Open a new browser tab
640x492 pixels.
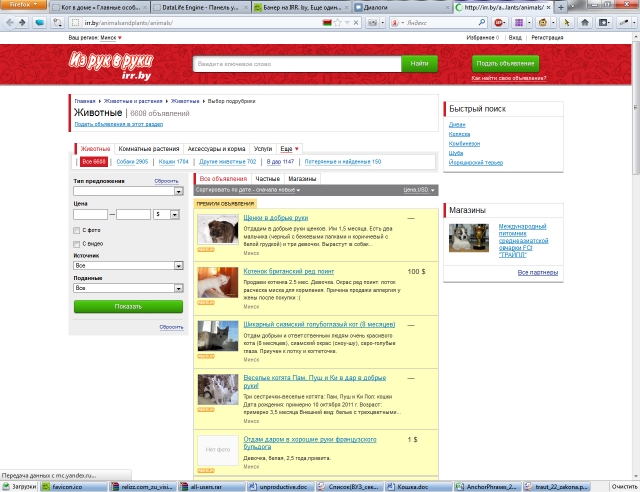point(560,7)
